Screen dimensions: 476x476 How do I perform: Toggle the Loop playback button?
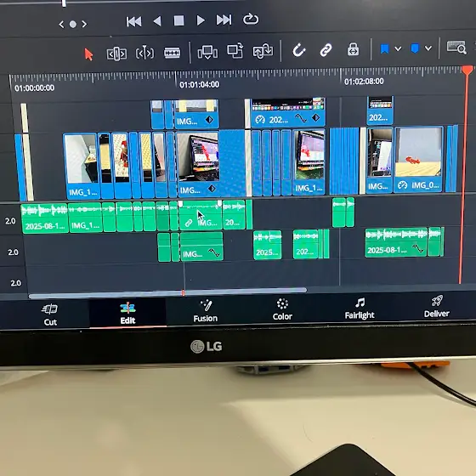(x=251, y=19)
